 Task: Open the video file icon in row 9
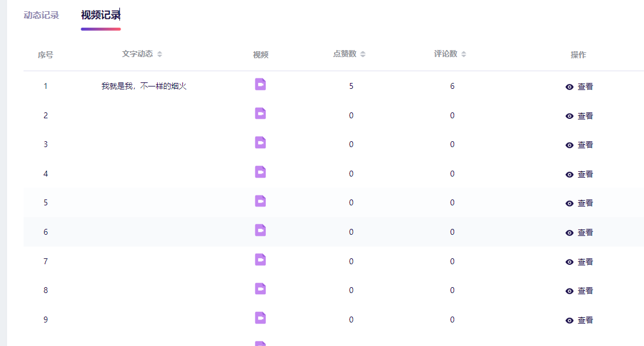pyautogui.click(x=261, y=318)
